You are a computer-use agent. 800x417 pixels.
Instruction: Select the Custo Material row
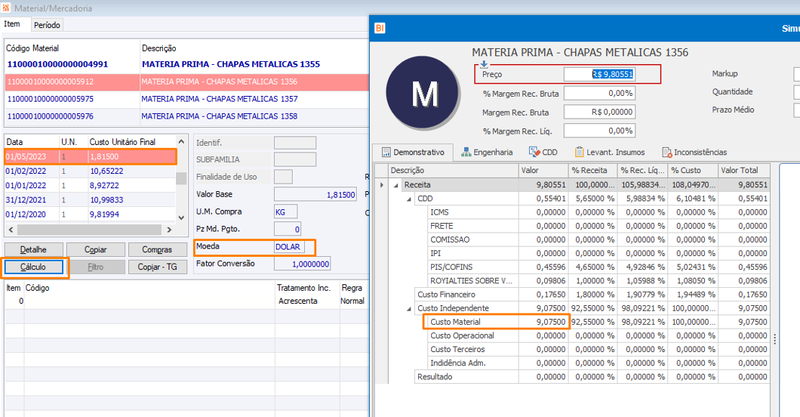[x=598, y=322]
